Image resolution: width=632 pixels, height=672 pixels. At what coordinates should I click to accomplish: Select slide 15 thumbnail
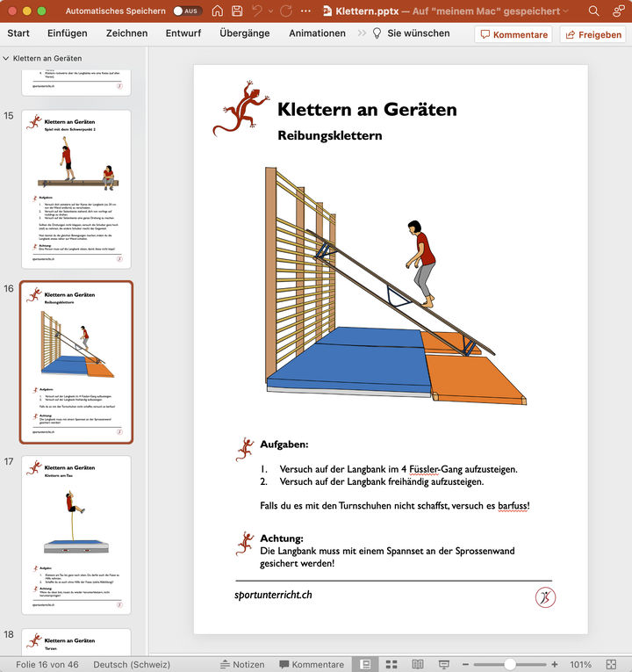pyautogui.click(x=76, y=189)
